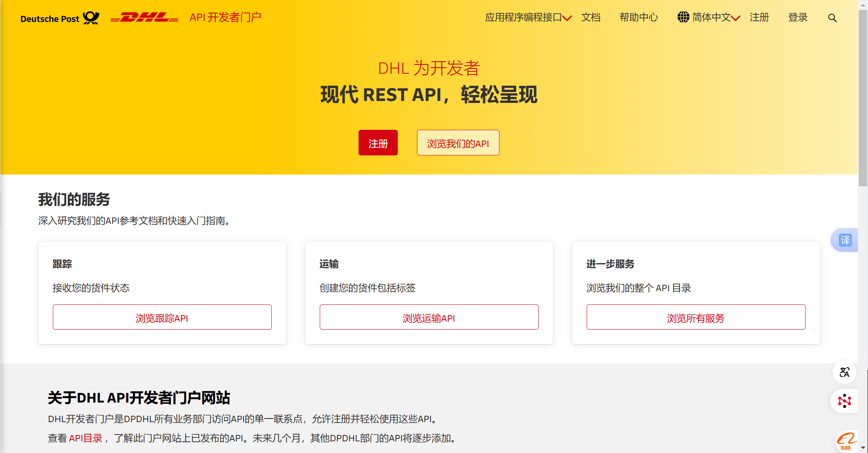Click the 我们的服务 section heading

(74, 199)
